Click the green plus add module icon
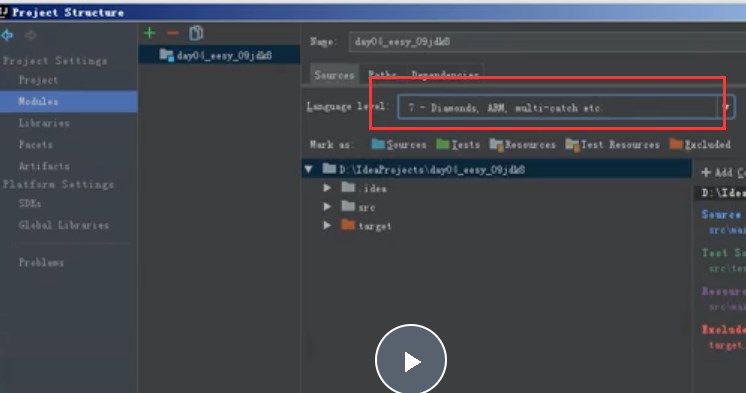 pyautogui.click(x=149, y=33)
